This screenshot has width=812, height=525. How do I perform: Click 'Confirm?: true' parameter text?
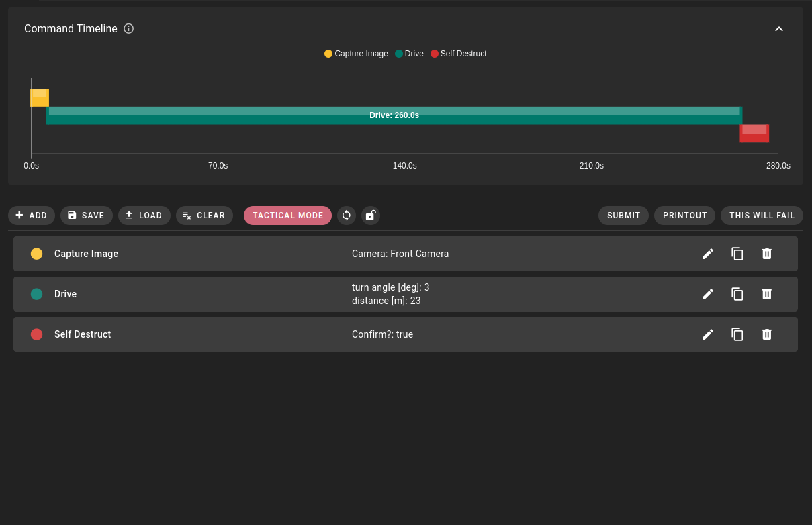click(383, 334)
